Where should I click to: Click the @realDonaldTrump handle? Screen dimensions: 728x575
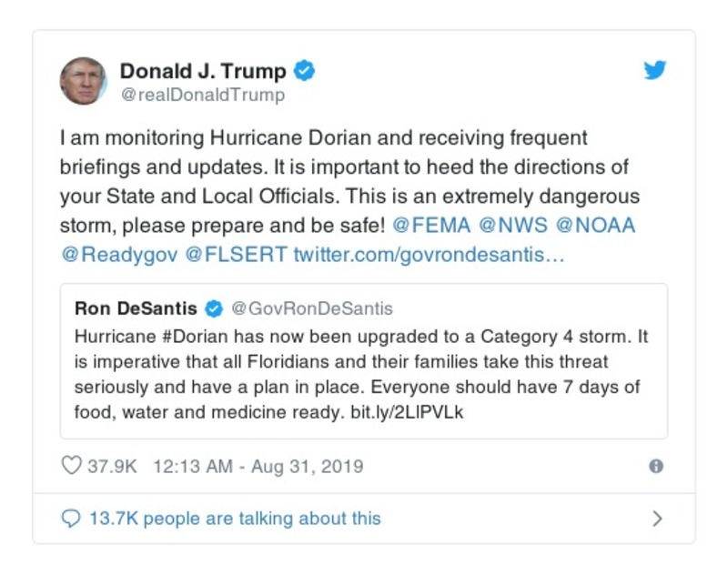pos(202,95)
